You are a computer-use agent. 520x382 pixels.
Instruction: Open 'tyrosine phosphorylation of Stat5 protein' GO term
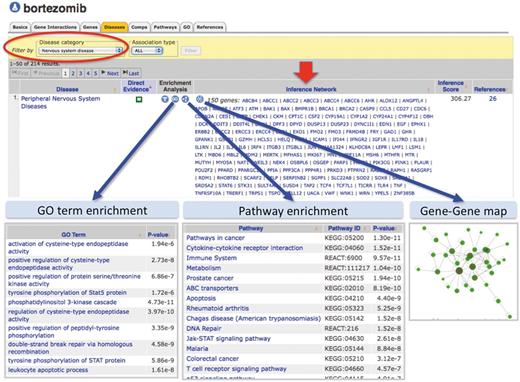pos(67,293)
